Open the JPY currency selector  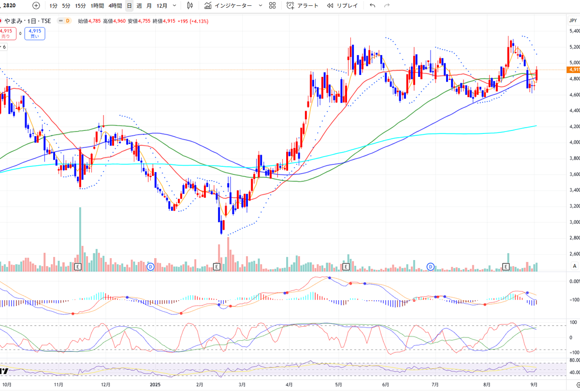tap(574, 21)
